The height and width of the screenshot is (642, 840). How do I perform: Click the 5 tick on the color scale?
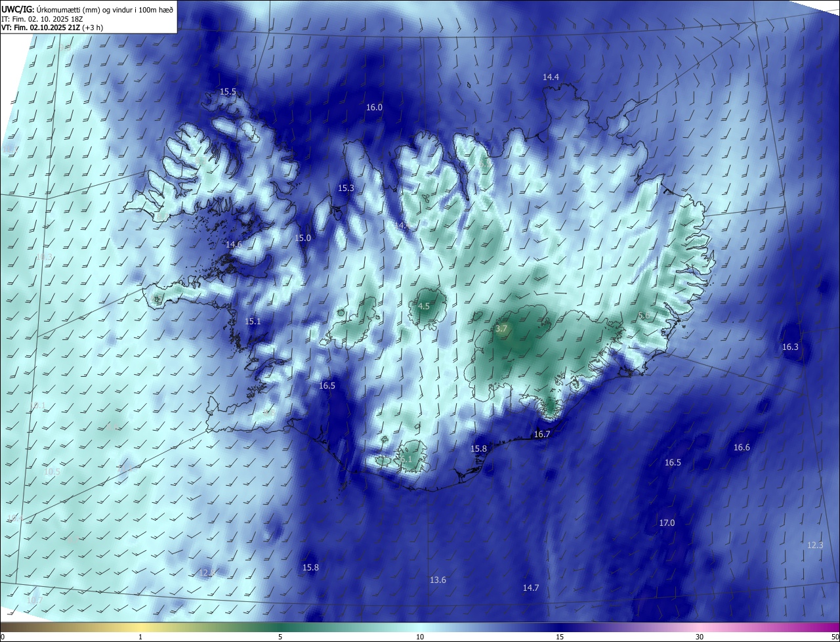tap(280, 637)
